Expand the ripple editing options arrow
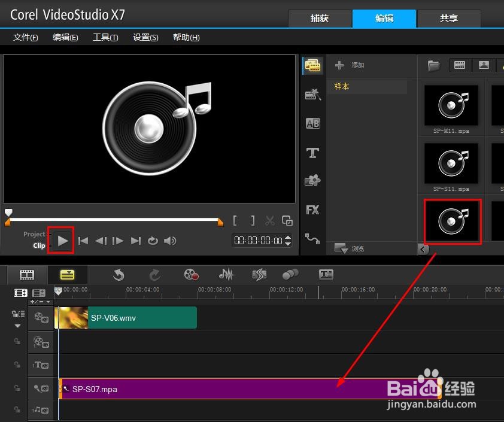Screen dimensions: 504x422 point(18,326)
